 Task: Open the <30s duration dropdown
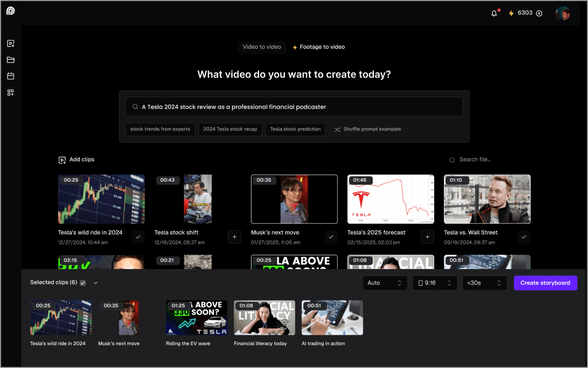tap(485, 283)
